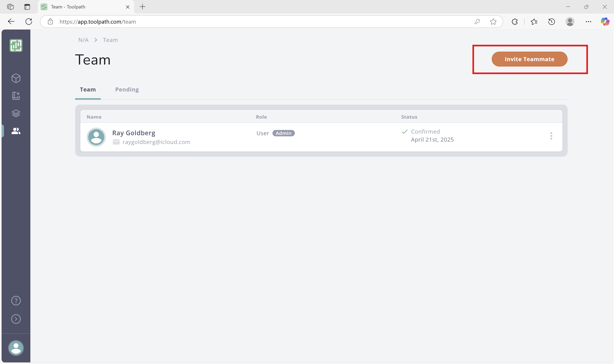Click the Confirmed status text
This screenshot has width=614, height=364.
[425, 132]
